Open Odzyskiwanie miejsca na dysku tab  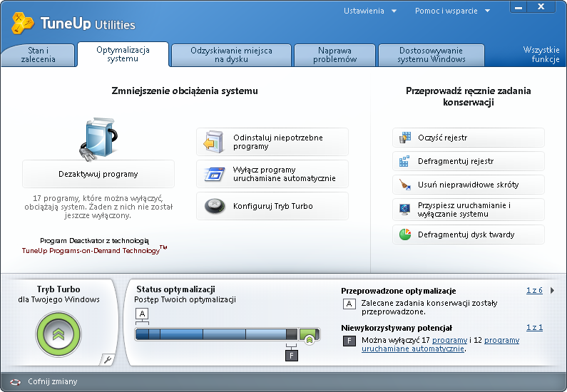[231, 55]
